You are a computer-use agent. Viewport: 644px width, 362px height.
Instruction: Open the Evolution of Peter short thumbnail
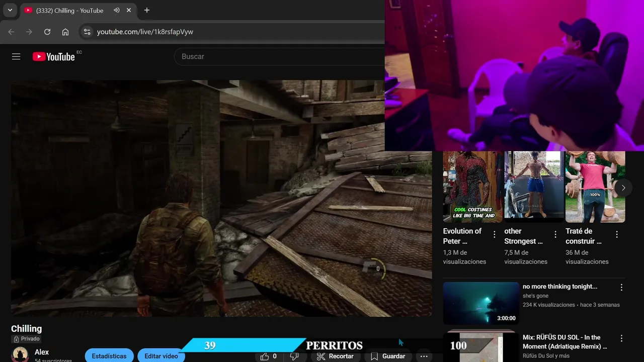pos(472,187)
